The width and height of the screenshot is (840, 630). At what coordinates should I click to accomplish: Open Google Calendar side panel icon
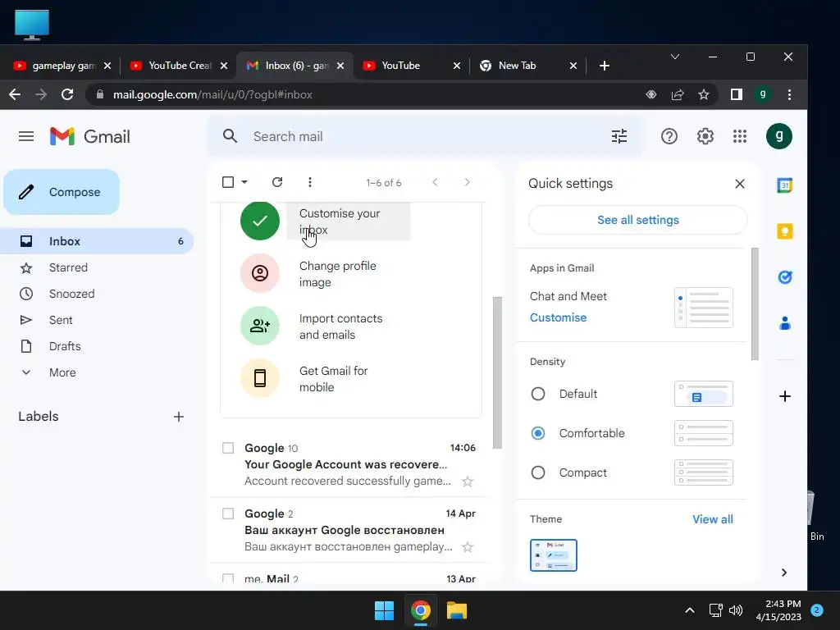coord(785,185)
